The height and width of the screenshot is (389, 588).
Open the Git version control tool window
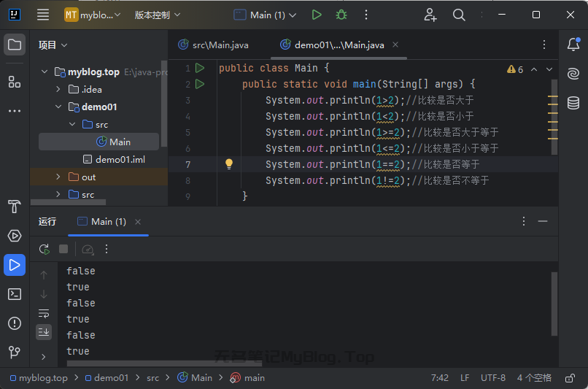coord(15,352)
